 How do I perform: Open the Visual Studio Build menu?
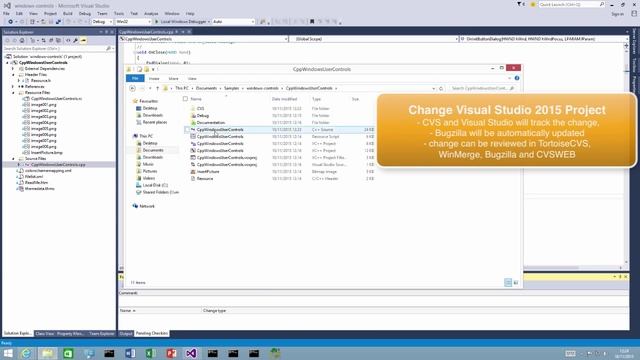[x=67, y=13]
